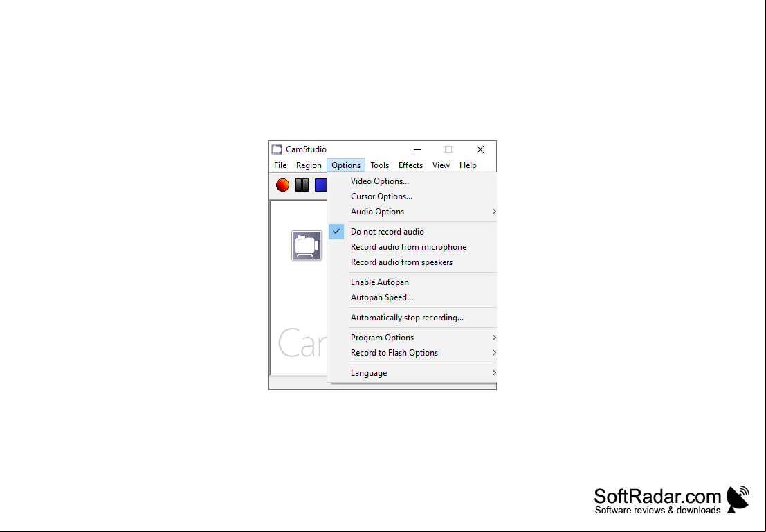The width and height of the screenshot is (766, 532).
Task: Choose Cursor Options... menu entry
Action: 412,196
